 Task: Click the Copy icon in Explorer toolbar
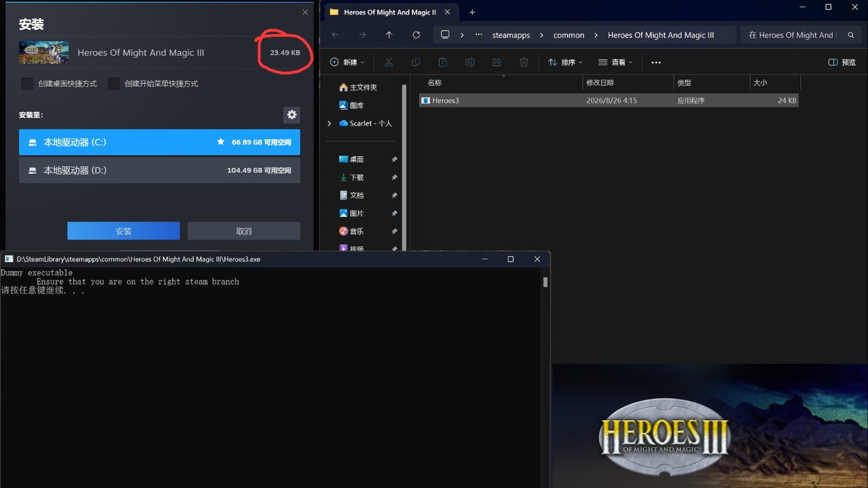[x=416, y=62]
